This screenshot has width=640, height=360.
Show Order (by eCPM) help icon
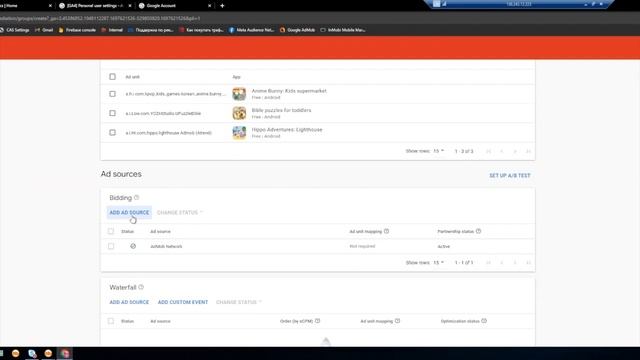318,321
